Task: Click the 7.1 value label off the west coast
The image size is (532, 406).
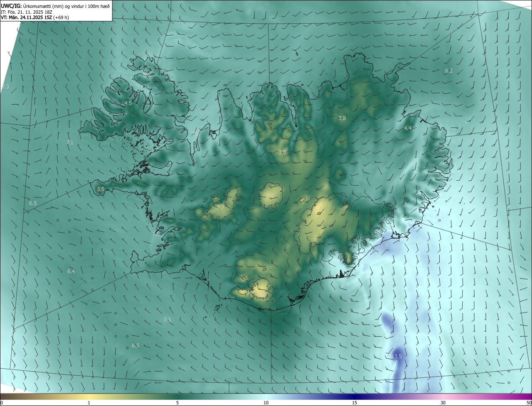Action: 70,142
